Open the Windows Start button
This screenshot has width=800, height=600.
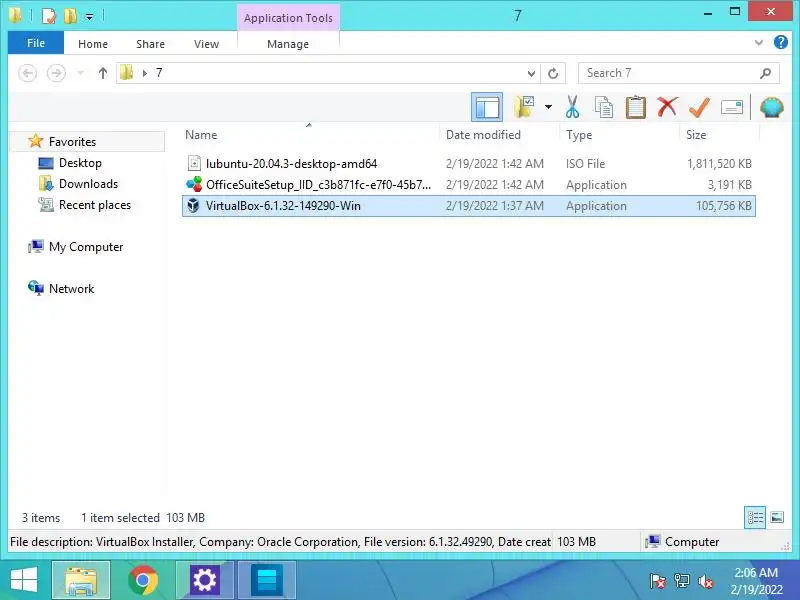pyautogui.click(x=24, y=581)
